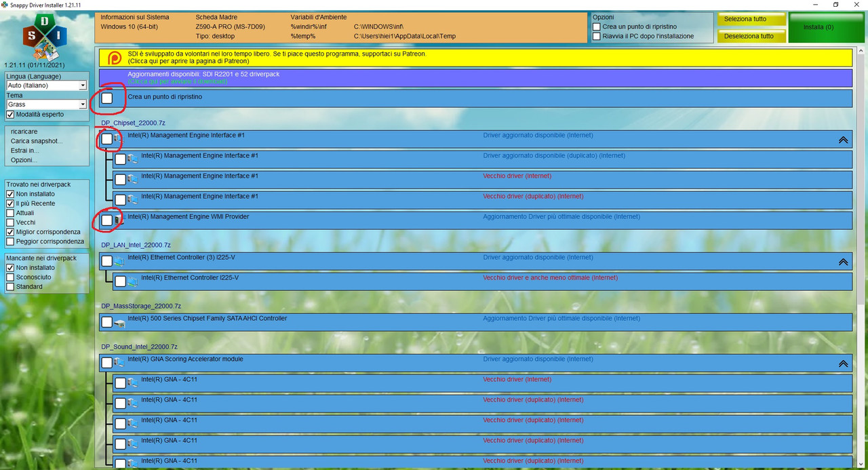Image resolution: width=868 pixels, height=470 pixels.
Task: Click the device icon of the Management Engine 'Vecchio driver (duplicato)' row
Action: pos(132,199)
